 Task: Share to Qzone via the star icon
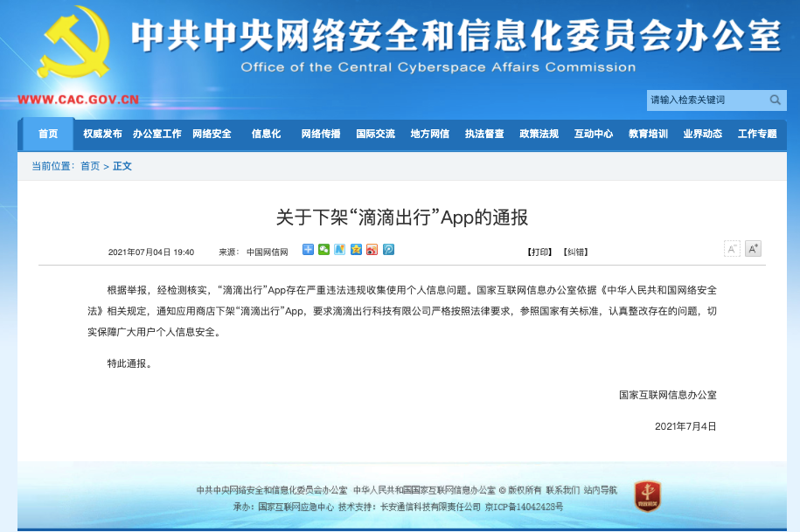coord(355,251)
